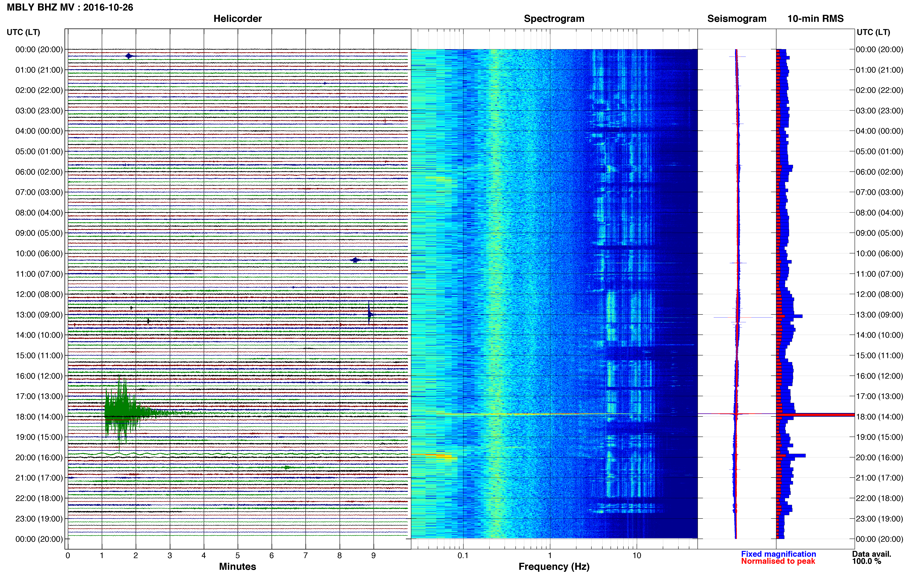Screen dimensions: 924x578
Task: Click the "0.1" tick on the Frequency axis
Action: pos(463,556)
